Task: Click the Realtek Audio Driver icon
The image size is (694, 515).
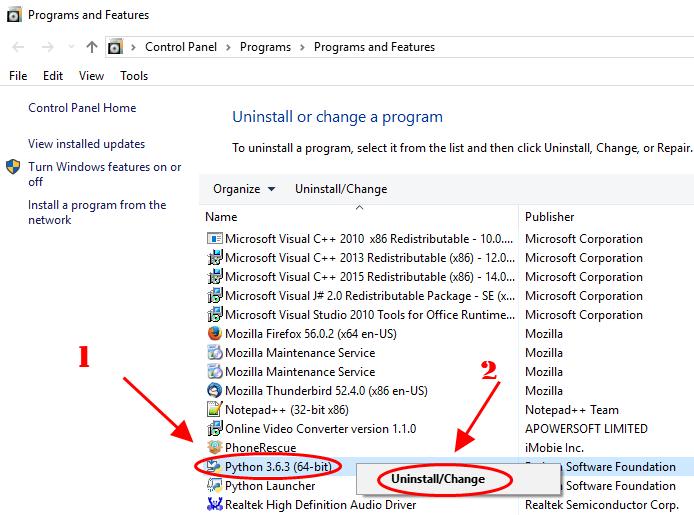Action: pyautogui.click(x=215, y=504)
